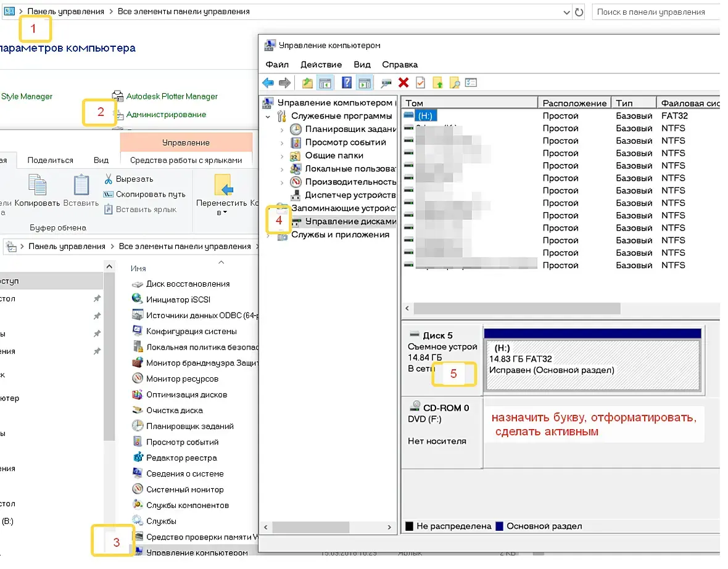Click the Копировать icon in ribbon
Image resolution: width=728 pixels, height=569 pixels.
coord(37,184)
